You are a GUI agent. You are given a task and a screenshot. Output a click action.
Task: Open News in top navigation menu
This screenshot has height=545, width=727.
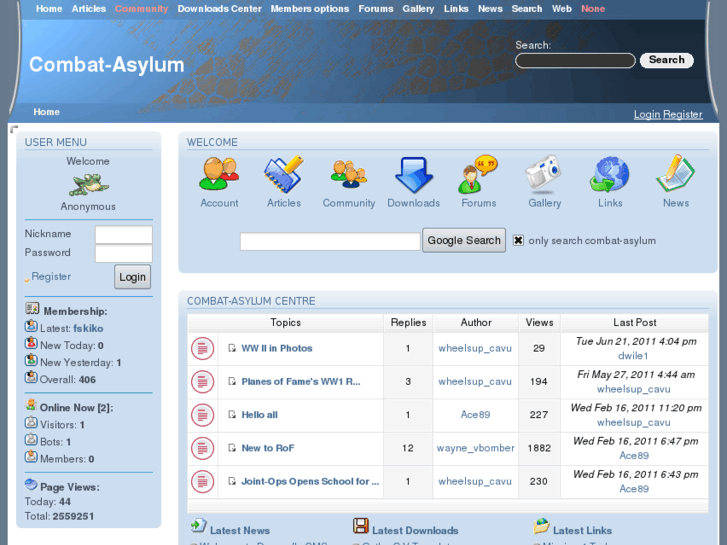tap(490, 8)
